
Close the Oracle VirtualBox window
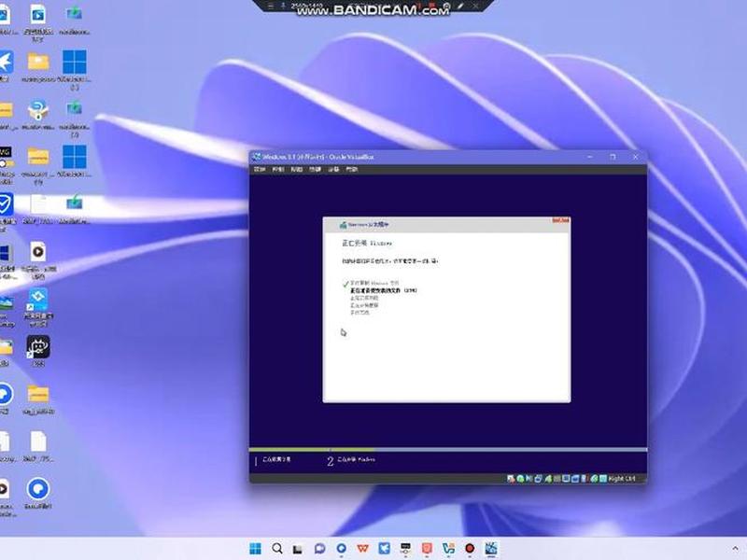pos(636,157)
